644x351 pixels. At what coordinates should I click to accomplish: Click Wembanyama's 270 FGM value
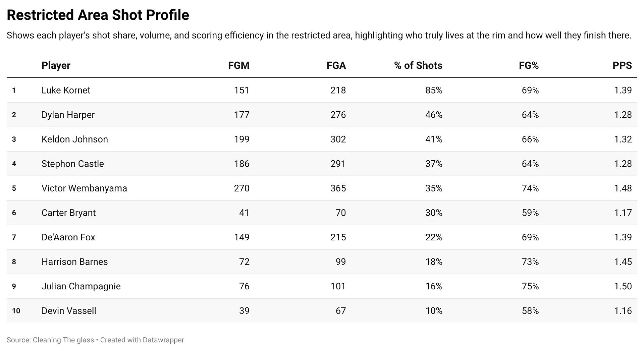point(241,188)
